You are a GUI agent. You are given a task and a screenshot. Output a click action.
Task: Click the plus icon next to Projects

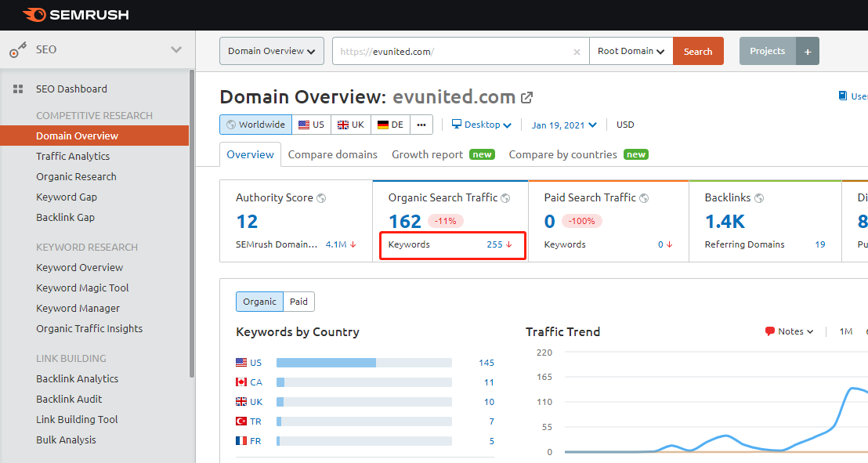coord(807,51)
